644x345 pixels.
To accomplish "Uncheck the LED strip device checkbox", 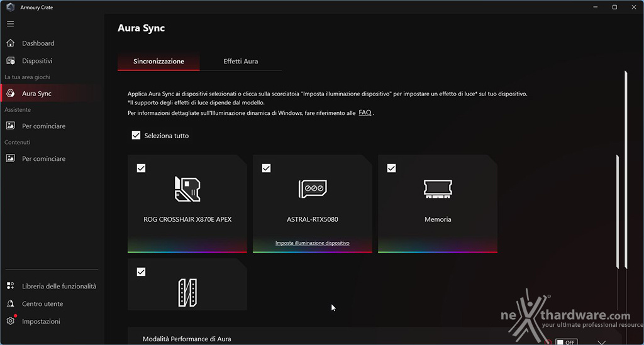I will coord(141,272).
